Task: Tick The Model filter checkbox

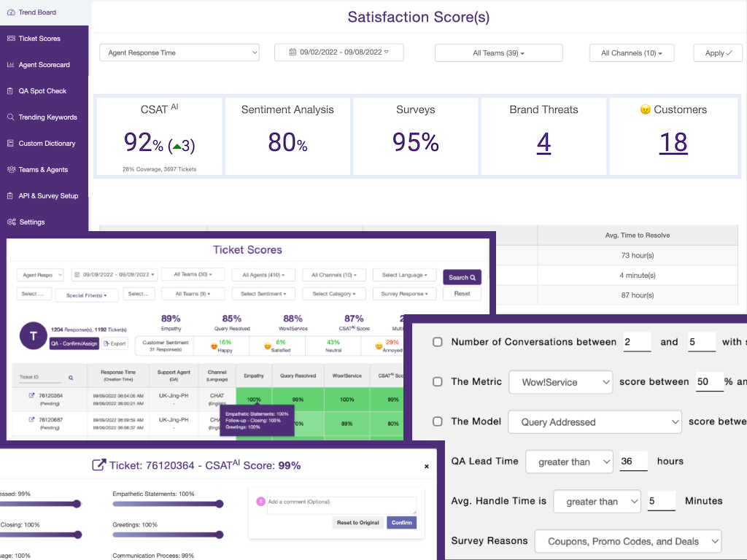Action: tap(438, 421)
